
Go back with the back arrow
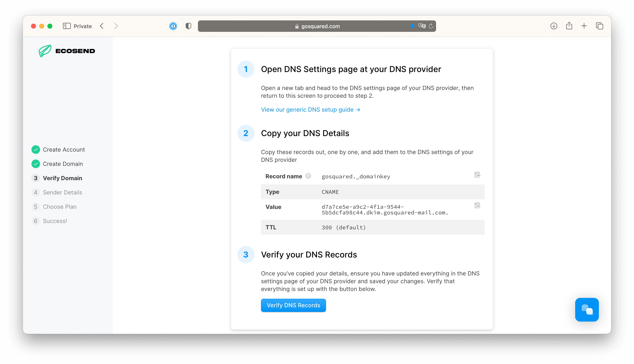[x=102, y=26]
